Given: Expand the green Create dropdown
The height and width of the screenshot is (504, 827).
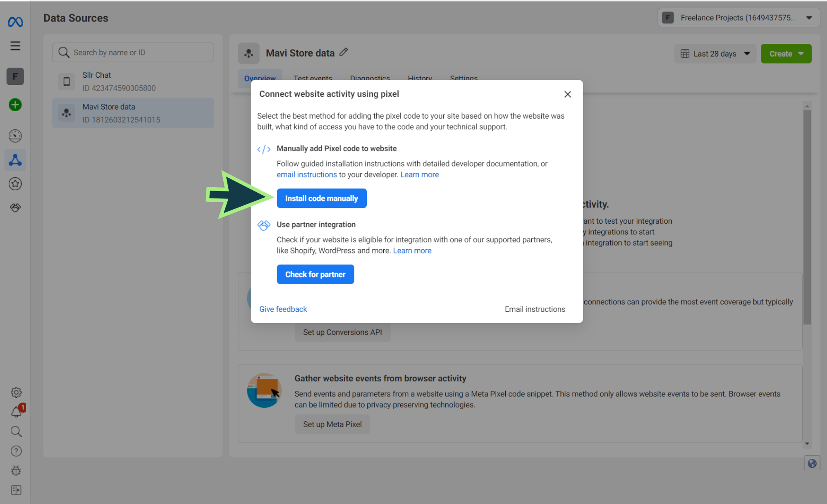Looking at the screenshot, I should (786, 54).
